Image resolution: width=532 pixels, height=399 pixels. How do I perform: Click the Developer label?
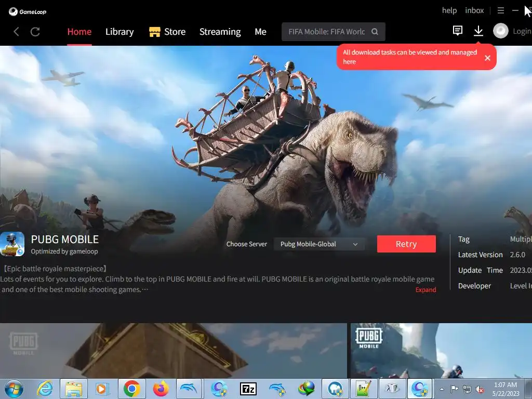474,286
